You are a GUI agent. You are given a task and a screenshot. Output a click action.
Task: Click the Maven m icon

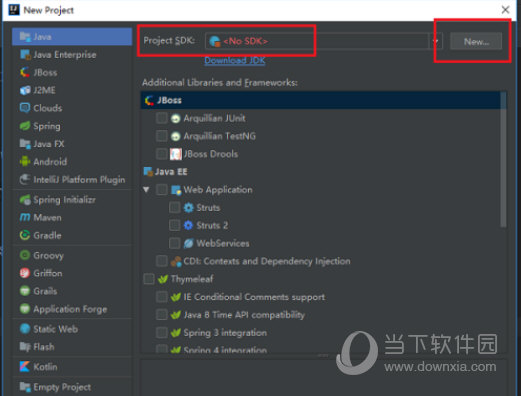pos(25,218)
